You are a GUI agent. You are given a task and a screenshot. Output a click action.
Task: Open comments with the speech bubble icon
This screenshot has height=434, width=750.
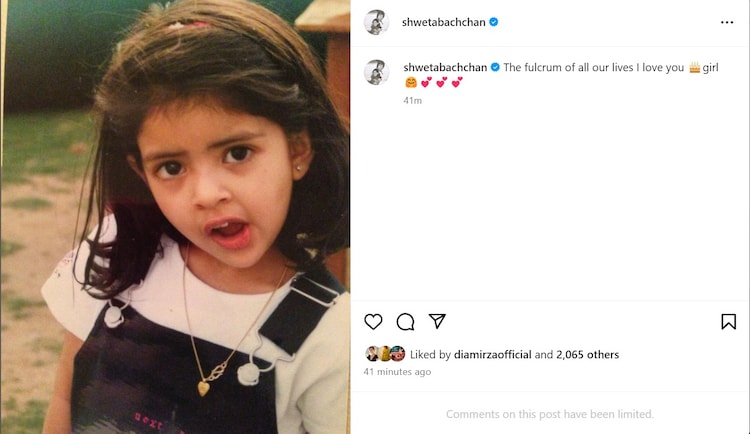pos(405,322)
